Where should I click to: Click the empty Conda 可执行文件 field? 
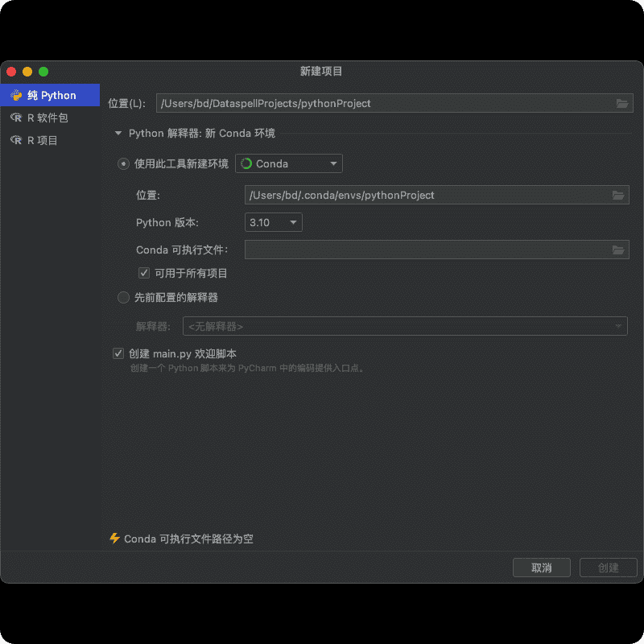[436, 250]
